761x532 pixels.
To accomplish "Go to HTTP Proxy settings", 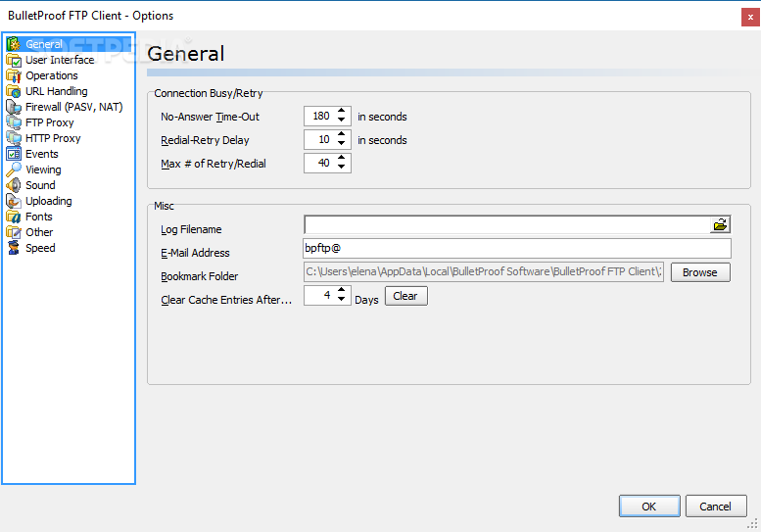I will click(53, 138).
